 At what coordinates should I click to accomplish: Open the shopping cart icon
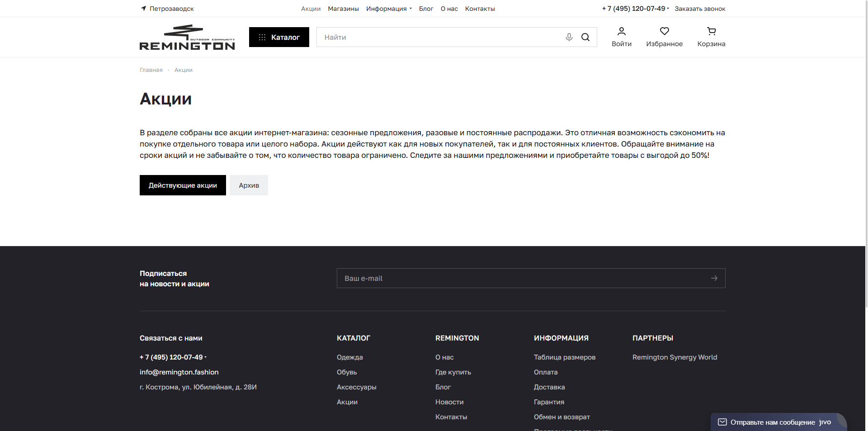pos(711,31)
